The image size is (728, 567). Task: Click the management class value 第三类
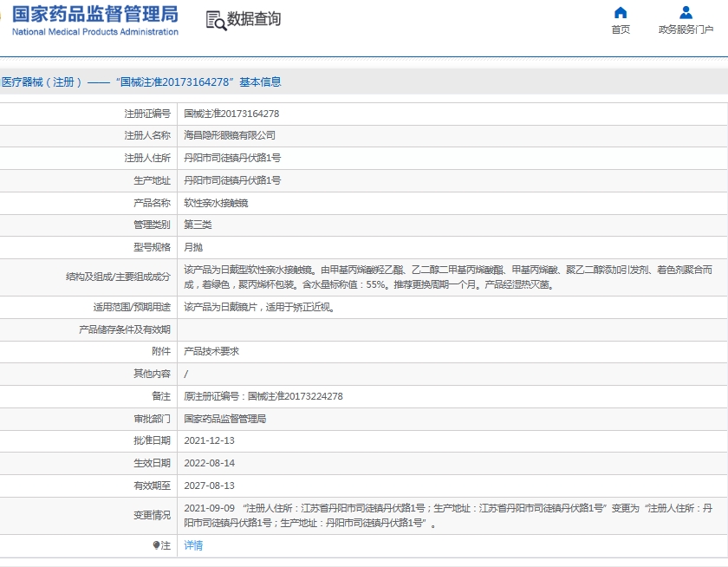pyautogui.click(x=198, y=225)
